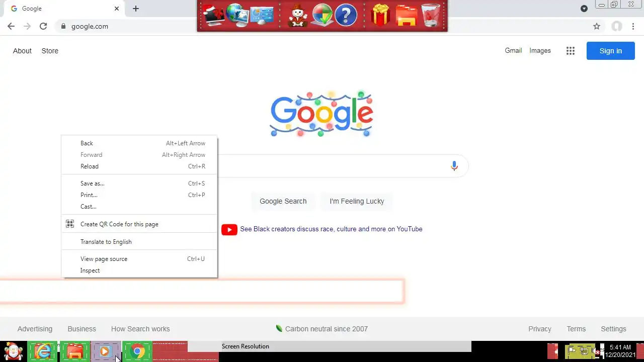Open the Recycle Bin dock icon
This screenshot has width=644, height=362.
pos(431,15)
